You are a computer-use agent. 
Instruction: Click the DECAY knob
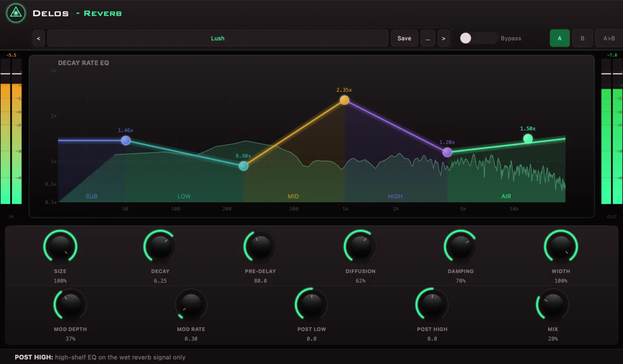(160, 246)
